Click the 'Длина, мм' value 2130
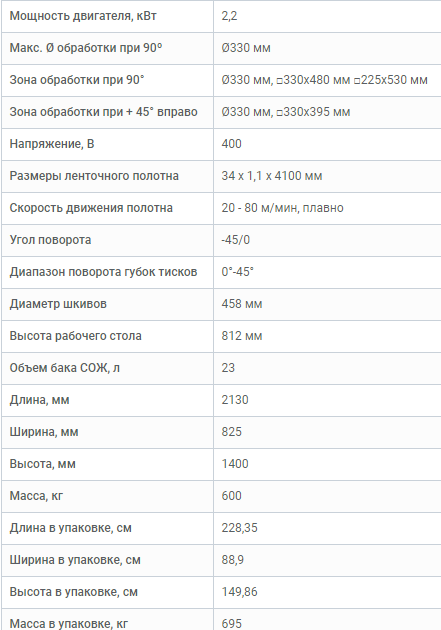This screenshot has width=441, height=630. click(x=235, y=400)
